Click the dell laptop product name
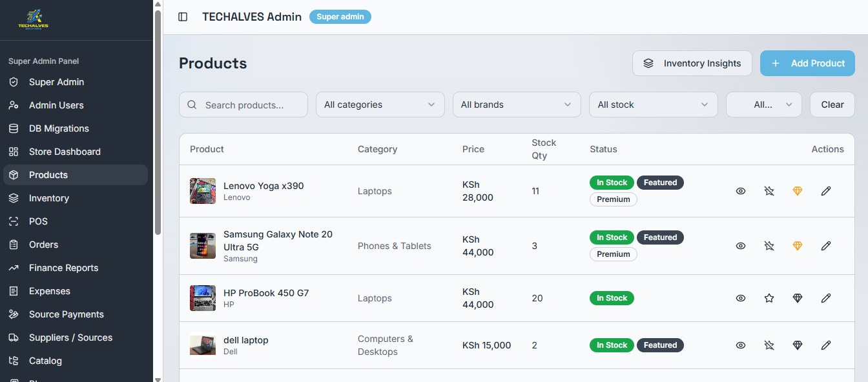Image resolution: width=868 pixels, height=382 pixels. coord(245,340)
